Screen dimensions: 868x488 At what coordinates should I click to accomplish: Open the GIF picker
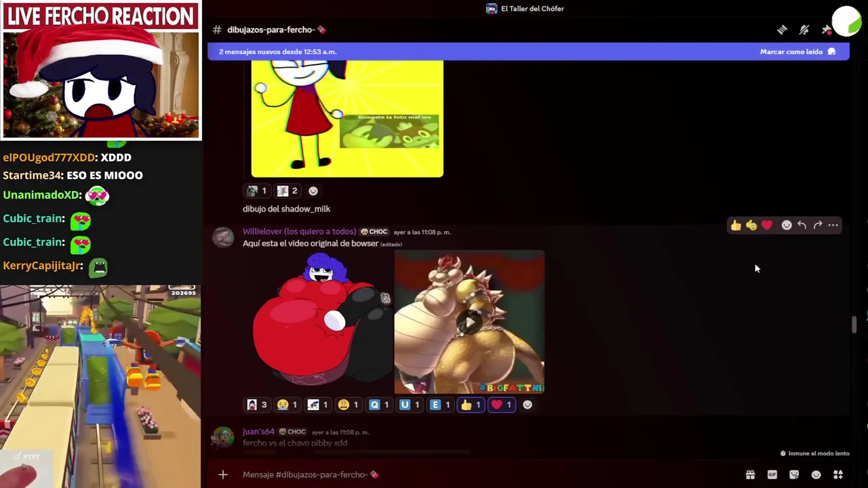coord(772,474)
